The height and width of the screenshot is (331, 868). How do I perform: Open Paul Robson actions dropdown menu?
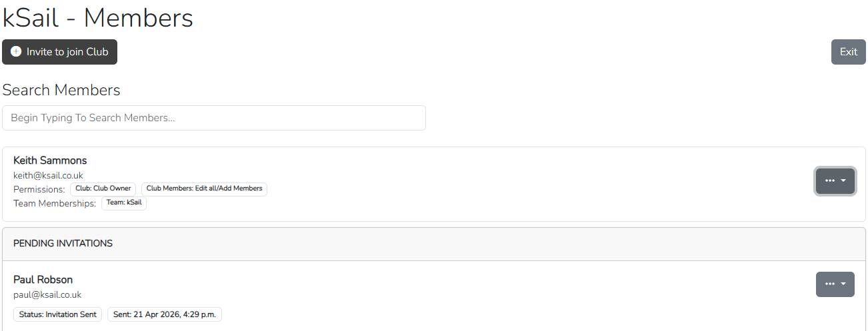(835, 284)
